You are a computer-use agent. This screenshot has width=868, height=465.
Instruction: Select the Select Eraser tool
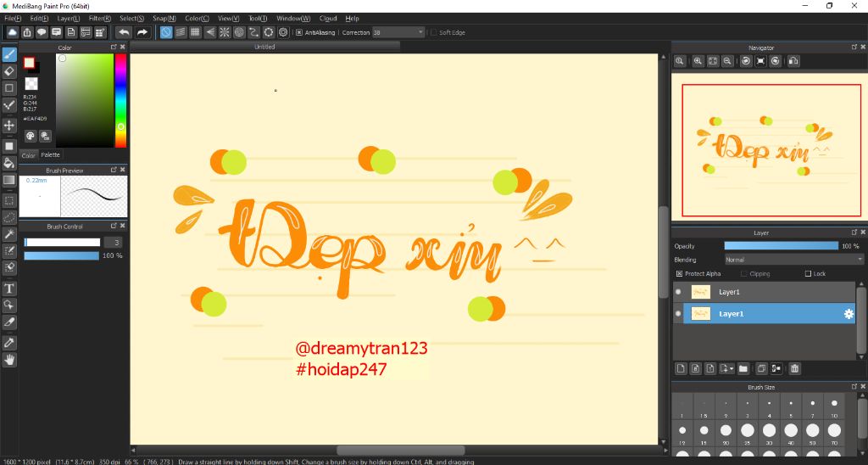click(9, 267)
